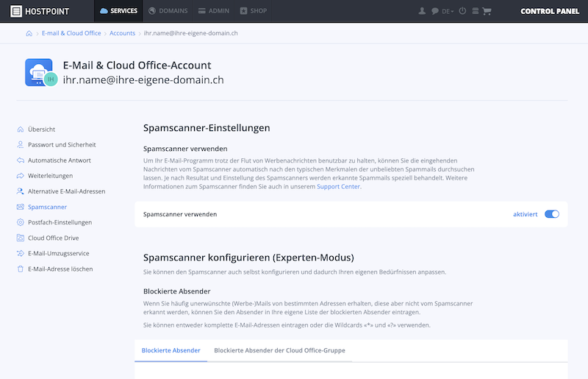This screenshot has height=379, width=588.
Task: Open Weiterleitungen
Action: 50,176
